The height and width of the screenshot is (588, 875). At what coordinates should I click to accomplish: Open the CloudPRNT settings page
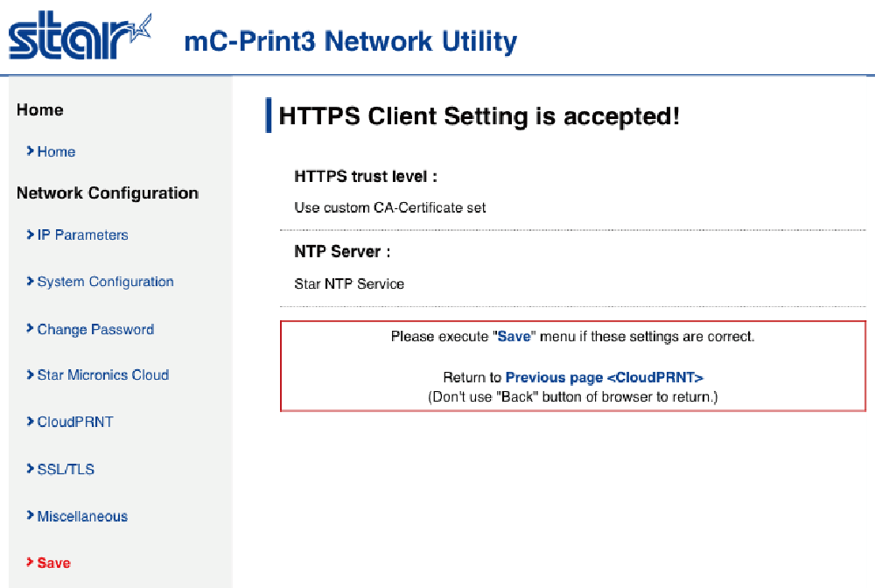pos(75,422)
